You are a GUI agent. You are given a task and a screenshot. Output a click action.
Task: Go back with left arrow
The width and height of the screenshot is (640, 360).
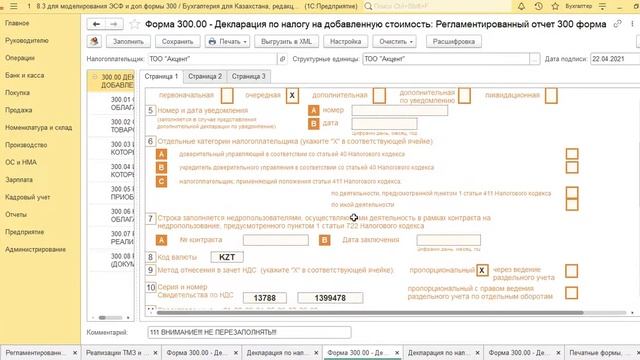coord(96,24)
